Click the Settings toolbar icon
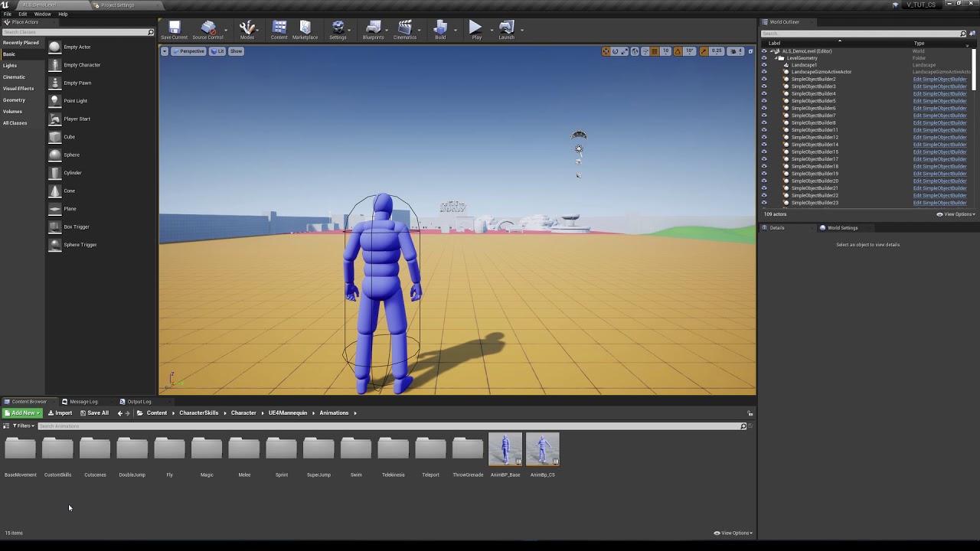980x551 pixels. point(338,31)
